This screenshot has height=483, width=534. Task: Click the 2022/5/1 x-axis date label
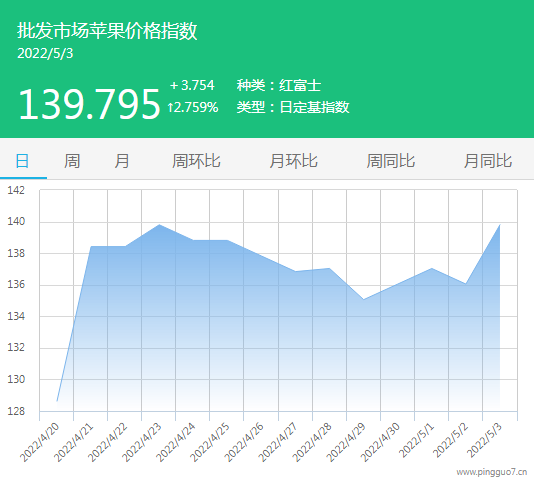tap(417, 440)
